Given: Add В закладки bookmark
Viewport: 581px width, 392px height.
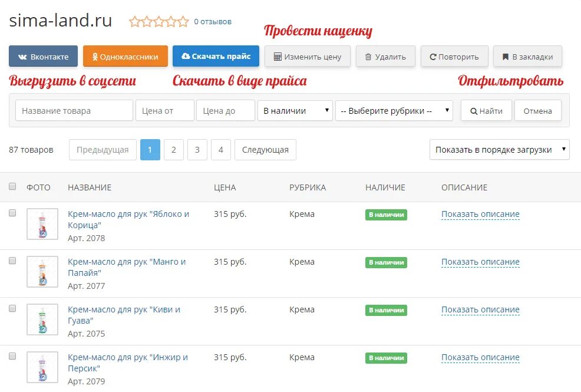Looking at the screenshot, I should pyautogui.click(x=527, y=57).
